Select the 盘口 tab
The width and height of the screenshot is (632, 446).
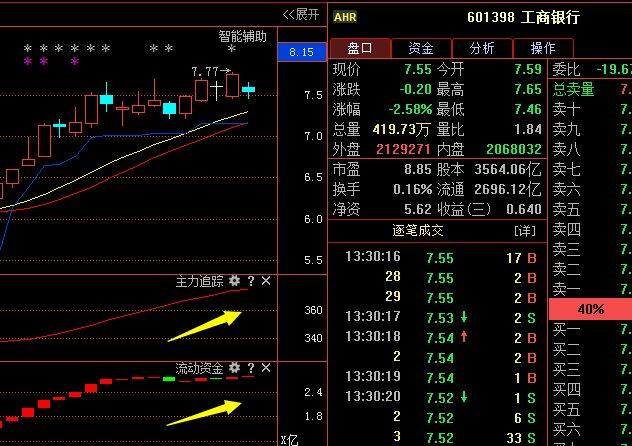pyautogui.click(x=360, y=48)
